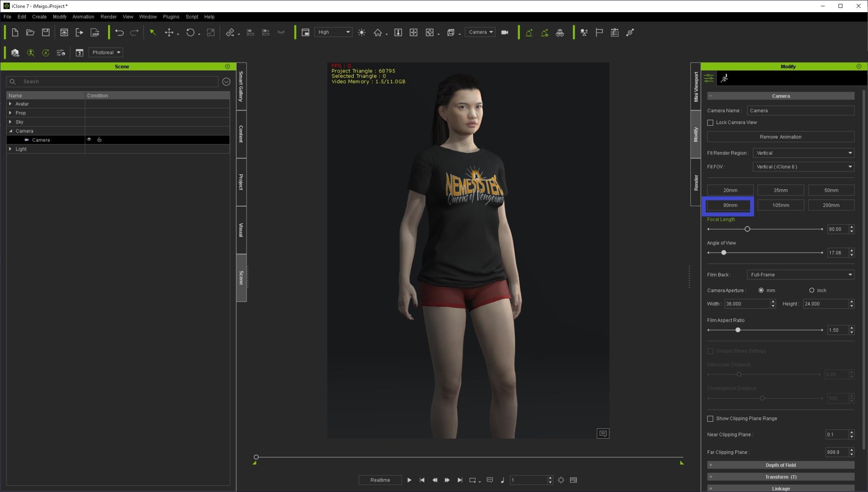The height and width of the screenshot is (492, 868).
Task: Open the Modify panel settings sliders tab
Action: point(709,78)
